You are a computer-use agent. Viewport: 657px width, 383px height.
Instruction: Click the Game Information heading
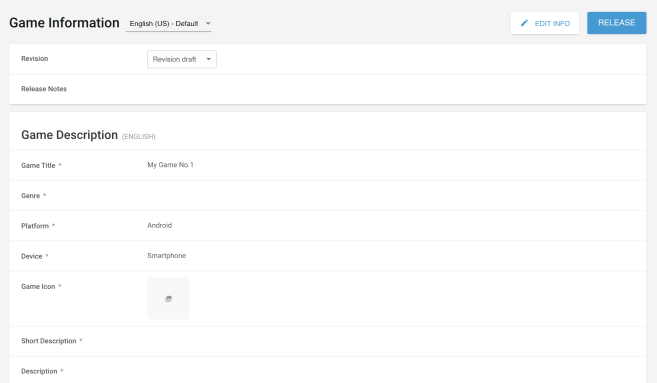pos(65,23)
